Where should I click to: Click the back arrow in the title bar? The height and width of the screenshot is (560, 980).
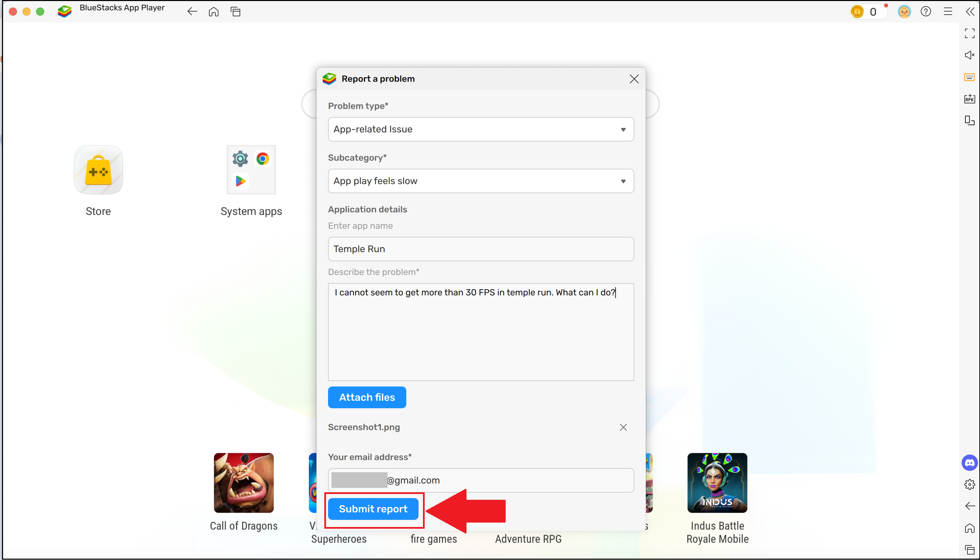[192, 12]
